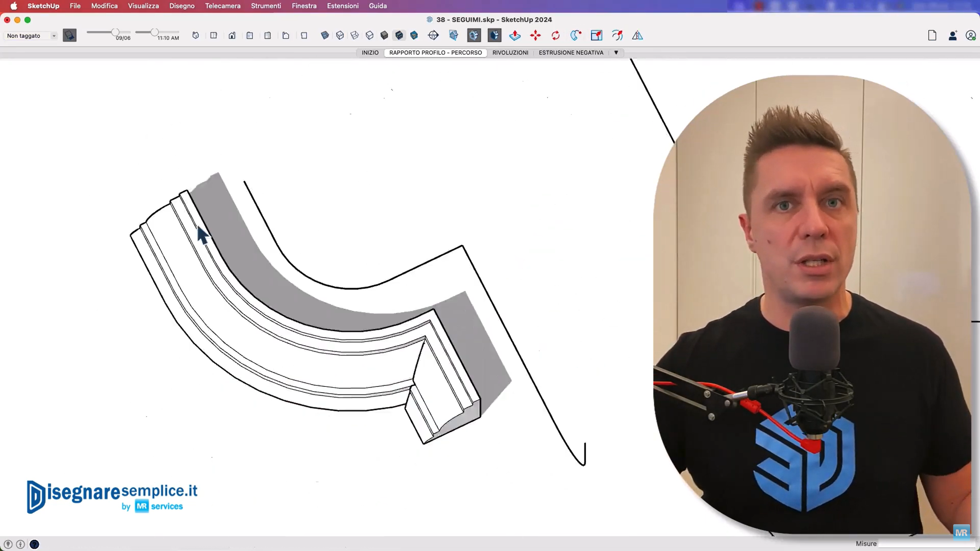The width and height of the screenshot is (980, 551).
Task: Expand the scene tabs overflow arrow
Action: point(616,52)
